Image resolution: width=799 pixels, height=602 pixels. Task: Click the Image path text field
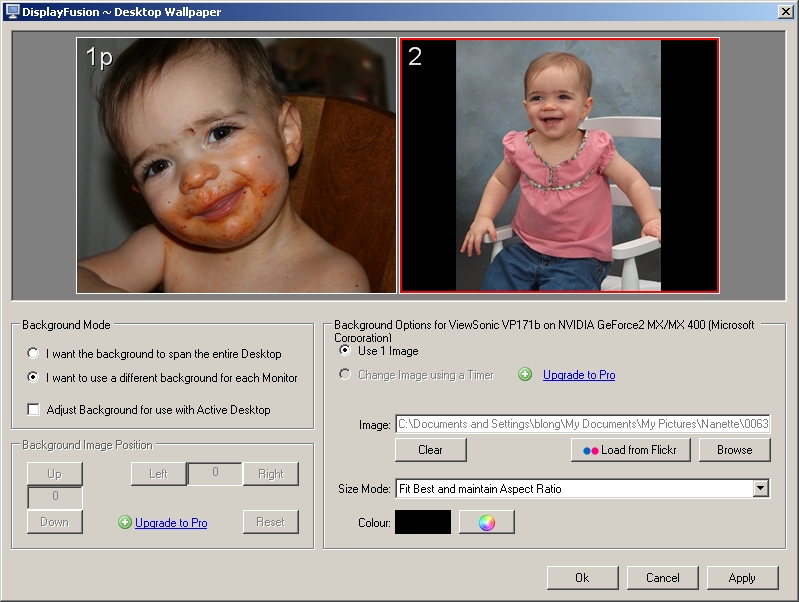[583, 424]
